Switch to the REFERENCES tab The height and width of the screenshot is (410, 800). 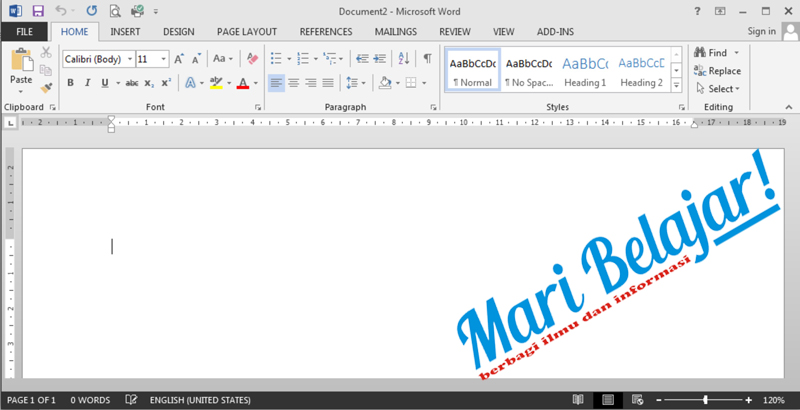(326, 32)
